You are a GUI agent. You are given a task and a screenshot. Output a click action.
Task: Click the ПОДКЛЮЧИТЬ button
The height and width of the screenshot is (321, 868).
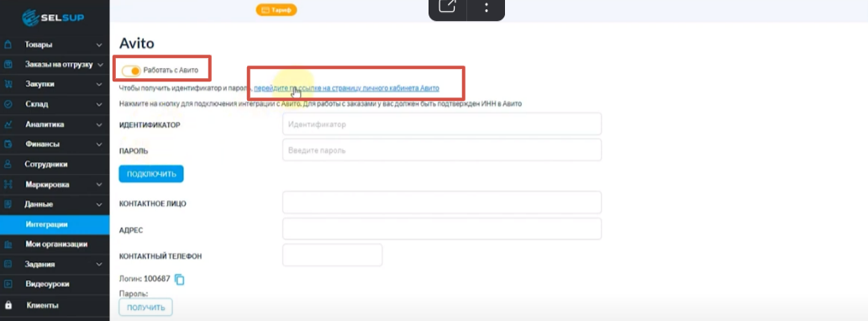pos(151,174)
